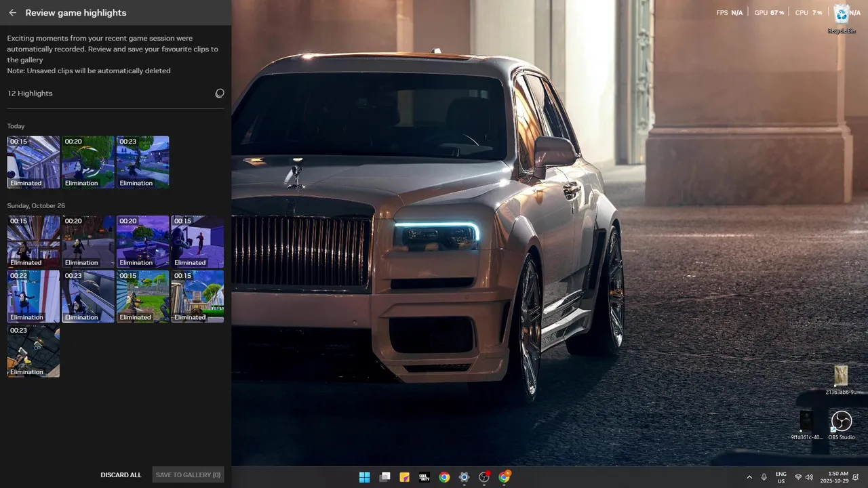
Task: Open the Windows Start menu
Action: pyautogui.click(x=364, y=477)
